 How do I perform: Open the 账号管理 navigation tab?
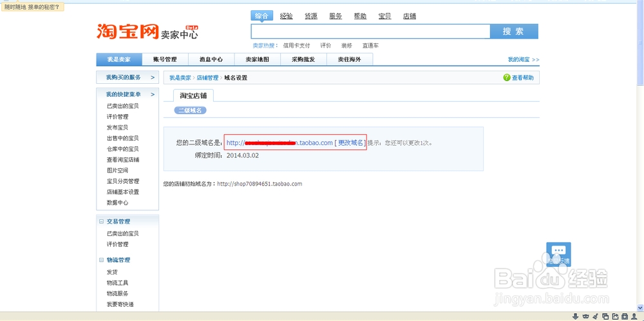pyautogui.click(x=165, y=59)
